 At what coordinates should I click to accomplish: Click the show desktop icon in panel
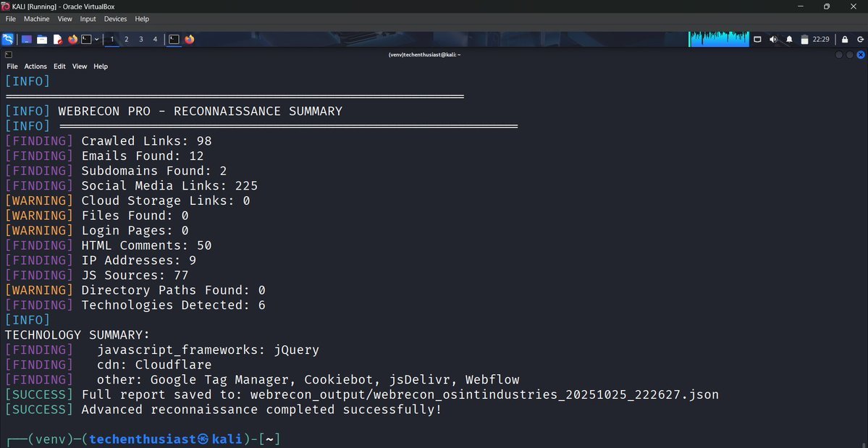tap(27, 39)
